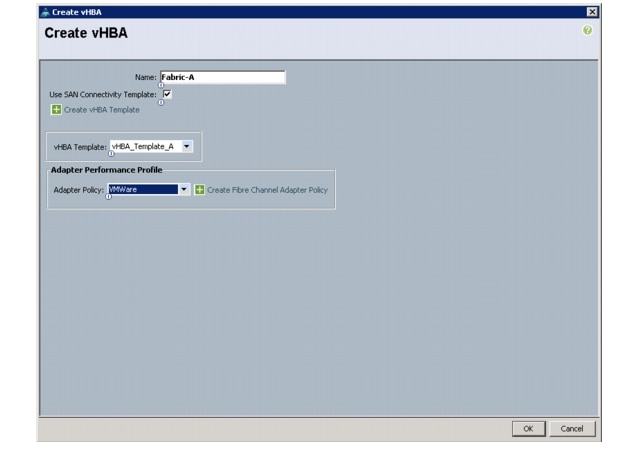
Task: Click the Create vHBA title bar icon
Action: (x=45, y=12)
